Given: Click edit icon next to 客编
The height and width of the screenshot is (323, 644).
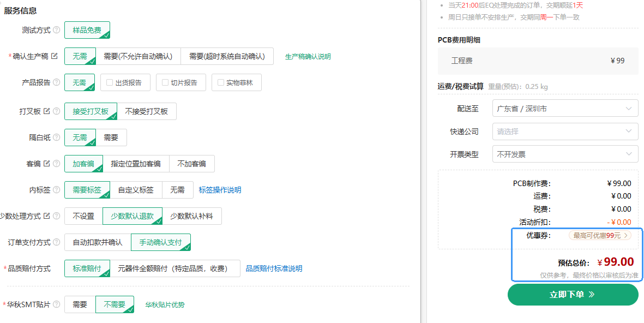Looking at the screenshot, I should click(x=47, y=164).
